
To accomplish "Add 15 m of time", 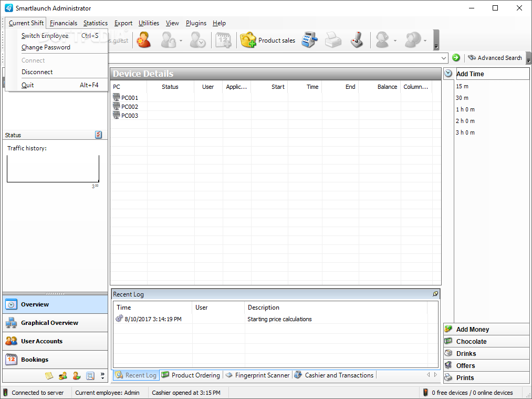I will pyautogui.click(x=462, y=86).
